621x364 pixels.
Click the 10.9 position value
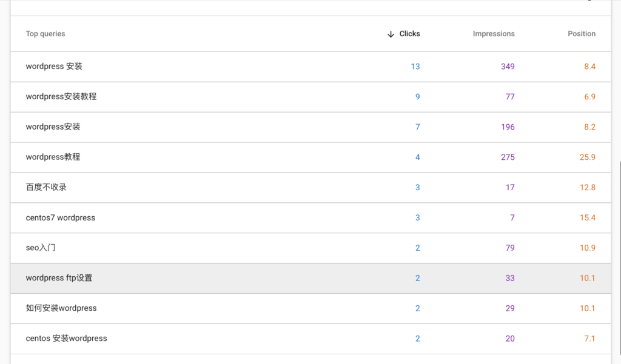588,248
